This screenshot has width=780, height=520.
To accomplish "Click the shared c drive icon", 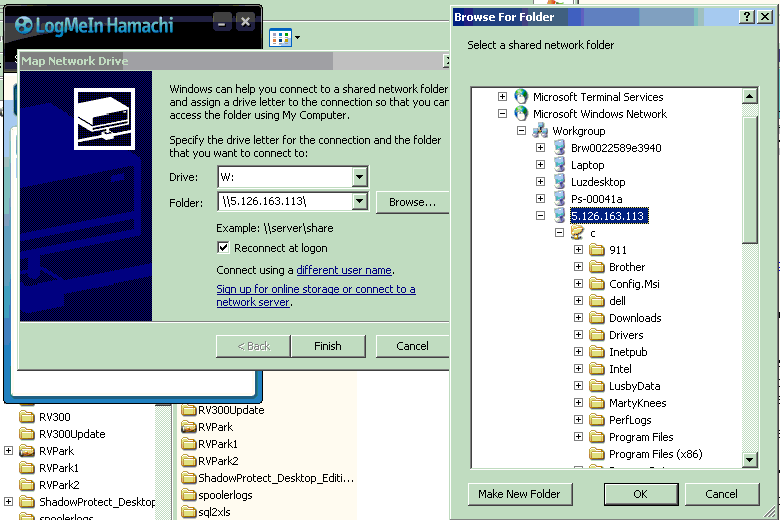I will click(578, 232).
